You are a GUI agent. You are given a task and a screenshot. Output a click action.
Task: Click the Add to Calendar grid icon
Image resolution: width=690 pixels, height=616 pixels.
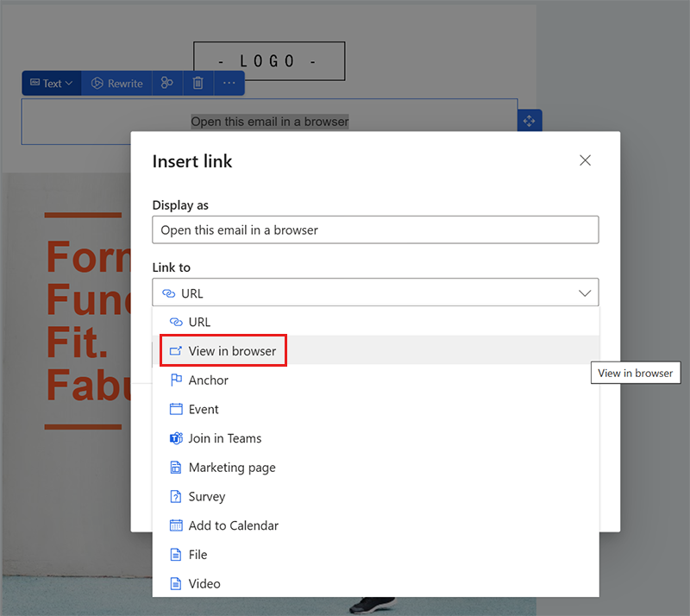[x=176, y=525]
